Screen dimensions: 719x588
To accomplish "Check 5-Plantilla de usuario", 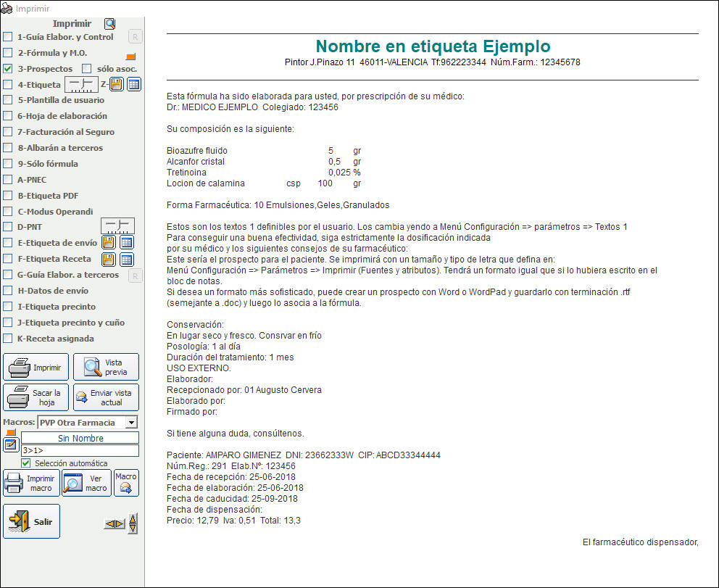I will [8, 100].
